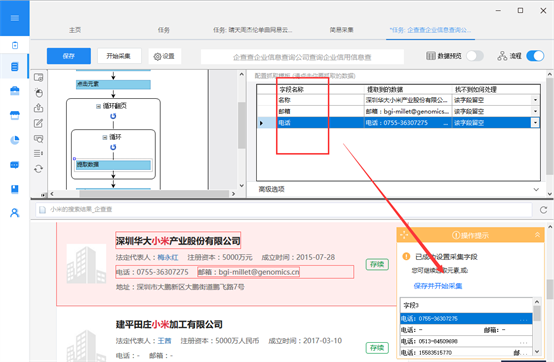The width and height of the screenshot is (554, 362).
Task: Toggle the 数据预览 switch on
Action: 475,56
